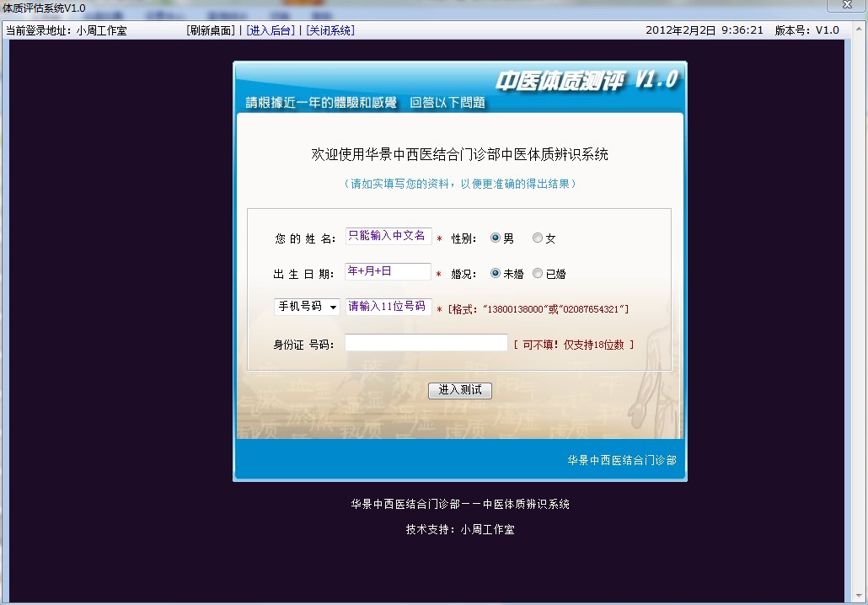Select 未婚 marital status radio
868x605 pixels.
496,274
